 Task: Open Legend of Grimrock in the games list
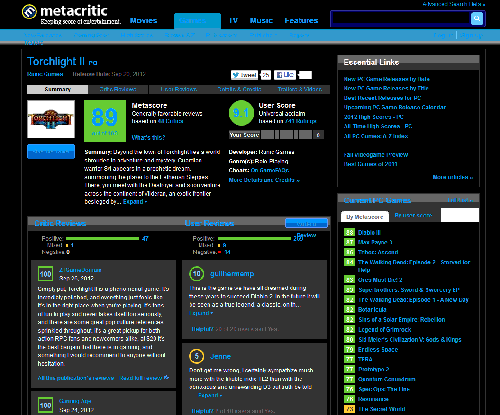click(385, 329)
